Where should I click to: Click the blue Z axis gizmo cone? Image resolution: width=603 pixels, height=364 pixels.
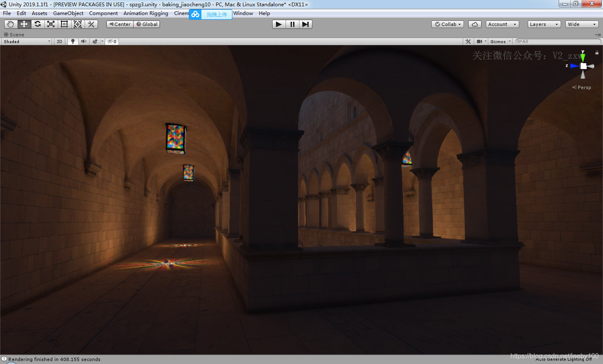point(574,66)
